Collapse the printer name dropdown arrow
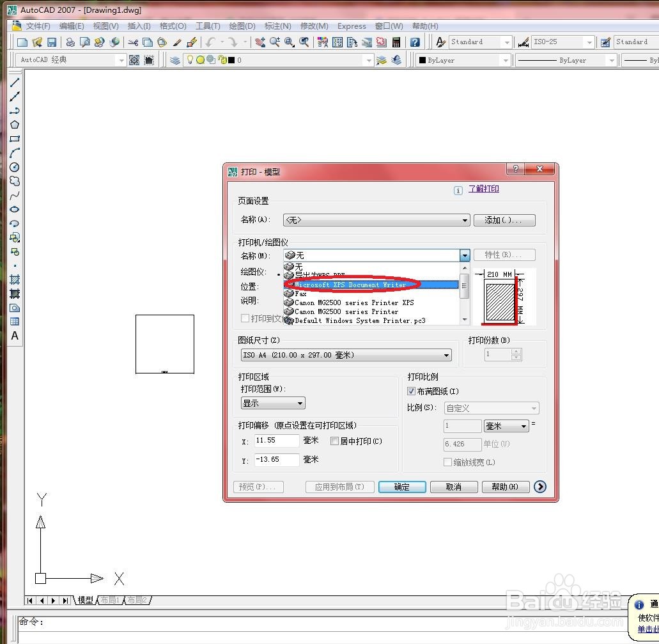659x644 pixels. pos(465,255)
